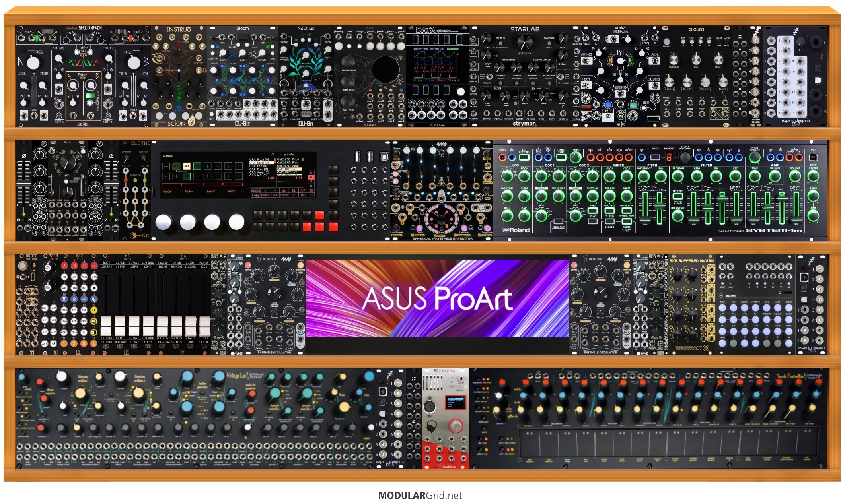Toggle the Fine switch on the Wavetable Navigator

pos(442,152)
